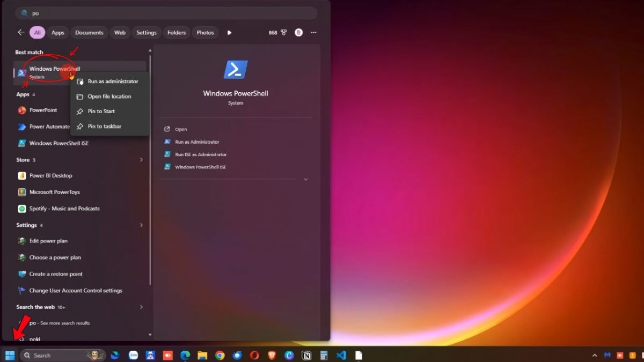
Task: Open Microsoft PowerToys store result
Action: pos(80,192)
